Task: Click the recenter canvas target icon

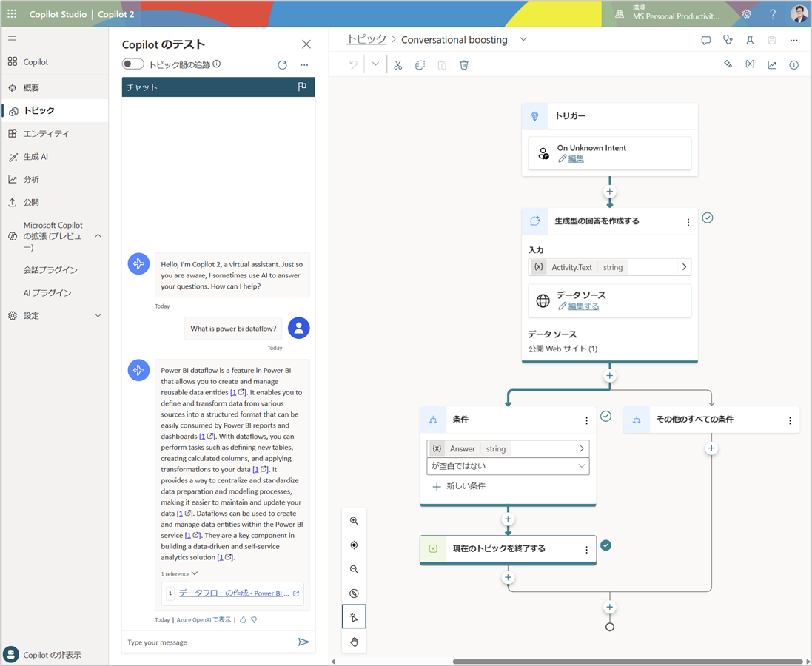Action: [355, 545]
